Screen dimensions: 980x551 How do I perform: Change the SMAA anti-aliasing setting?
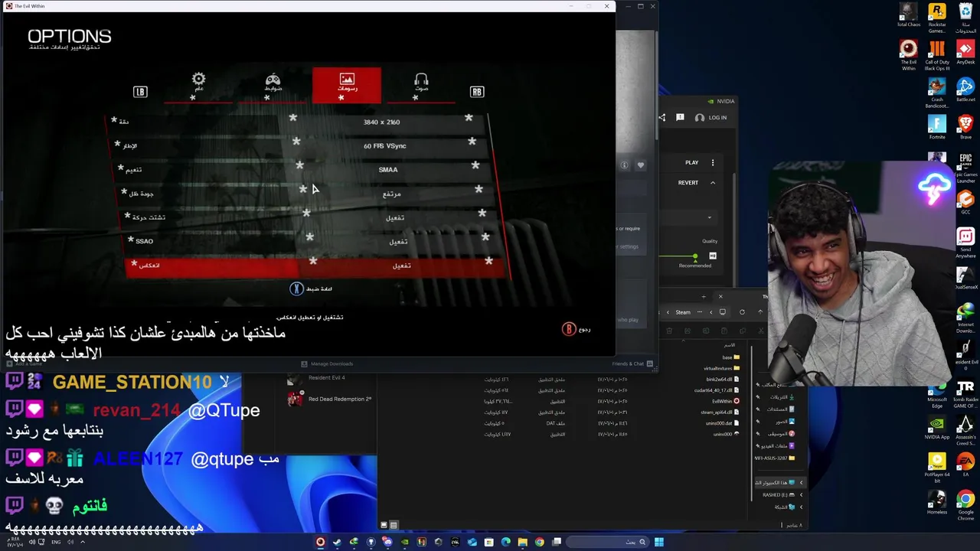pyautogui.click(x=388, y=169)
